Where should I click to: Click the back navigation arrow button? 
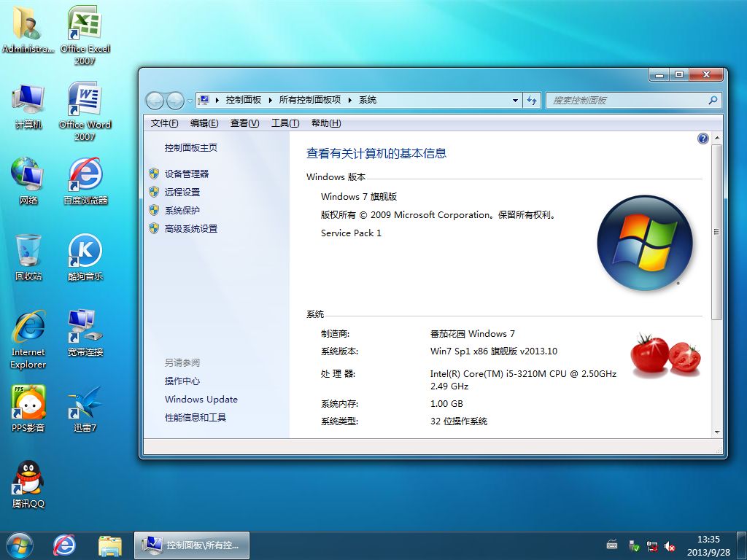pyautogui.click(x=155, y=101)
